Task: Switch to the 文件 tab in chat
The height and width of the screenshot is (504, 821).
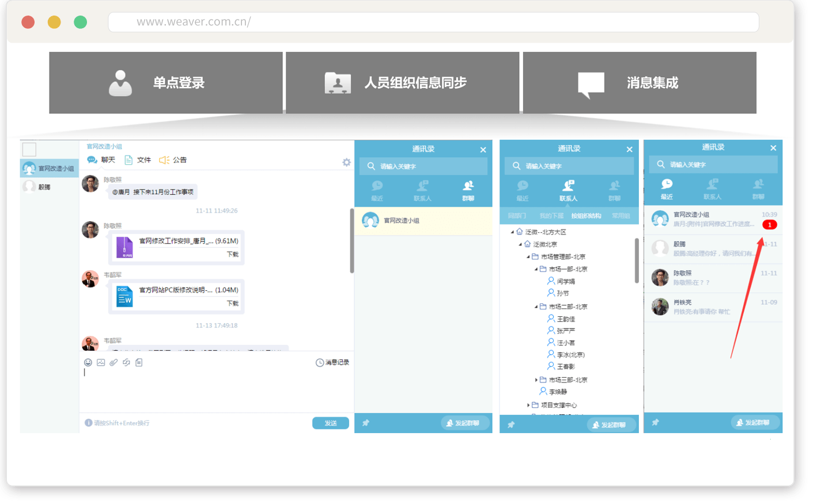Action: pos(138,160)
